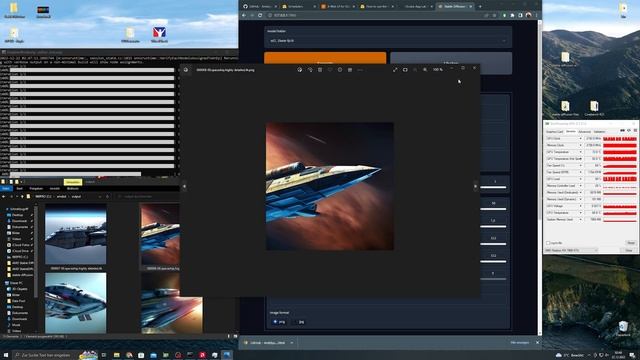The width and height of the screenshot is (640, 360).
Task: Click the orange Generate button
Action: pyautogui.click(x=325, y=58)
